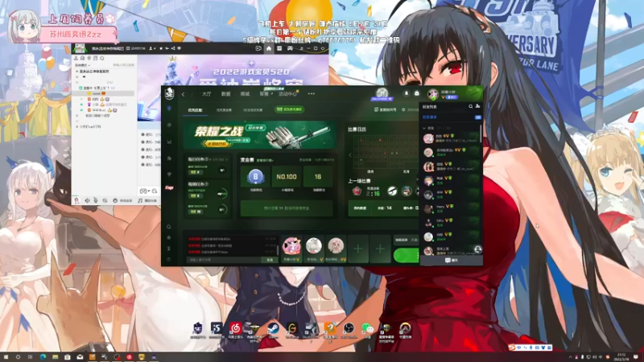Click the icon right of the bell
Viewport: 644px width, 362px height.
click(416, 93)
